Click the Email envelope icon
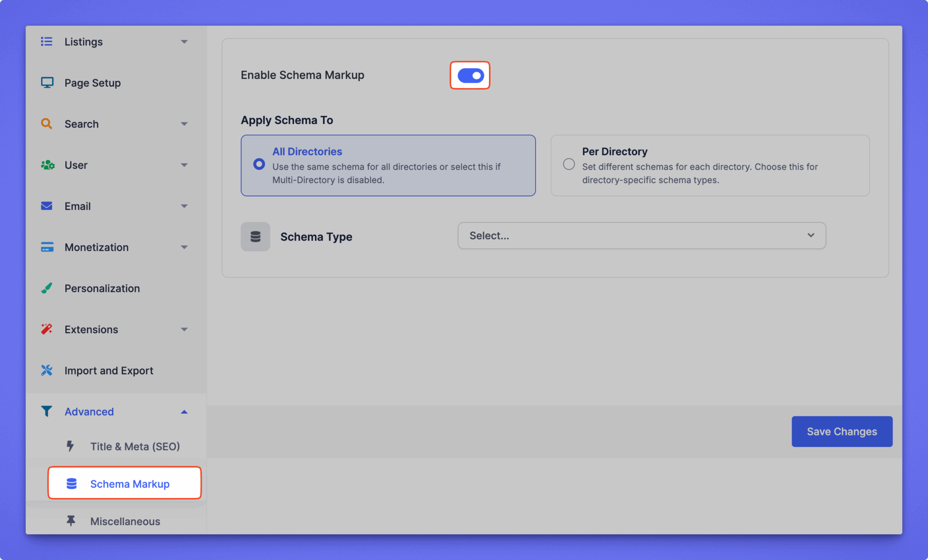Viewport: 928px width, 560px height. coord(47,206)
